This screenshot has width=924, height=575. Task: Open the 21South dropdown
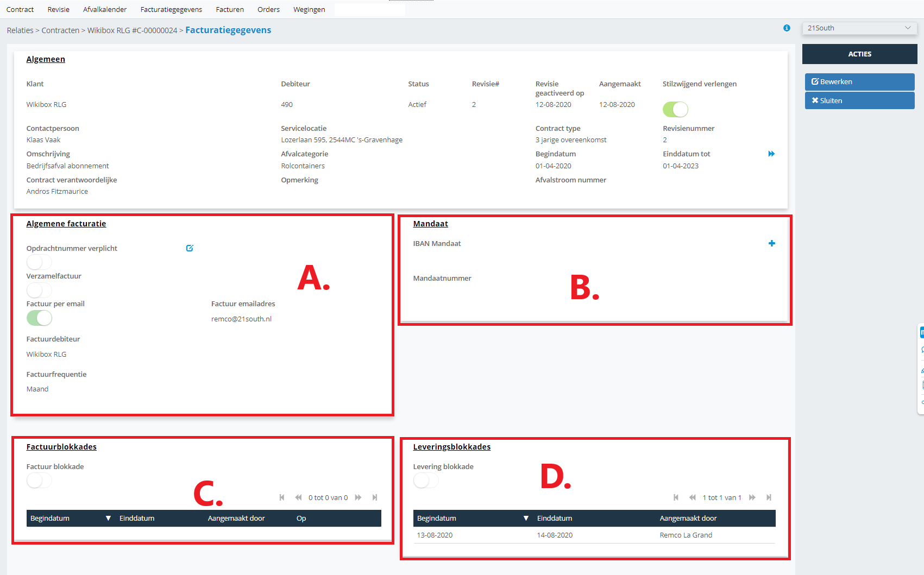pos(859,28)
